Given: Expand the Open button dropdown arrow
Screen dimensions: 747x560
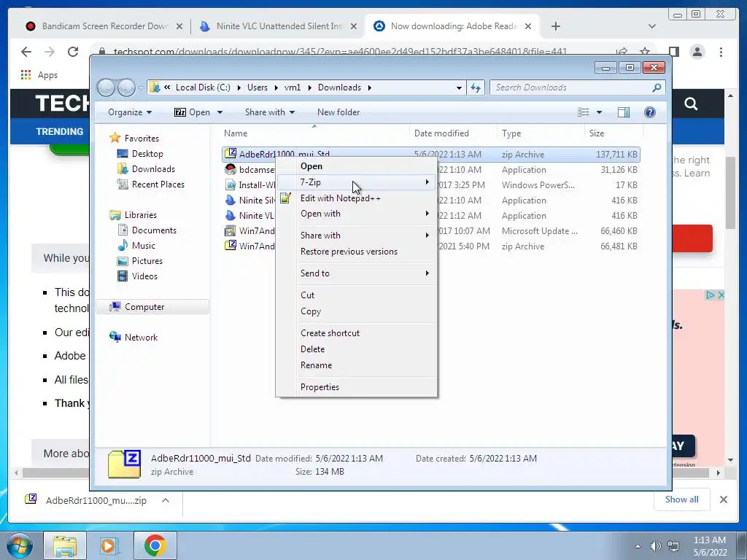Looking at the screenshot, I should (x=220, y=112).
